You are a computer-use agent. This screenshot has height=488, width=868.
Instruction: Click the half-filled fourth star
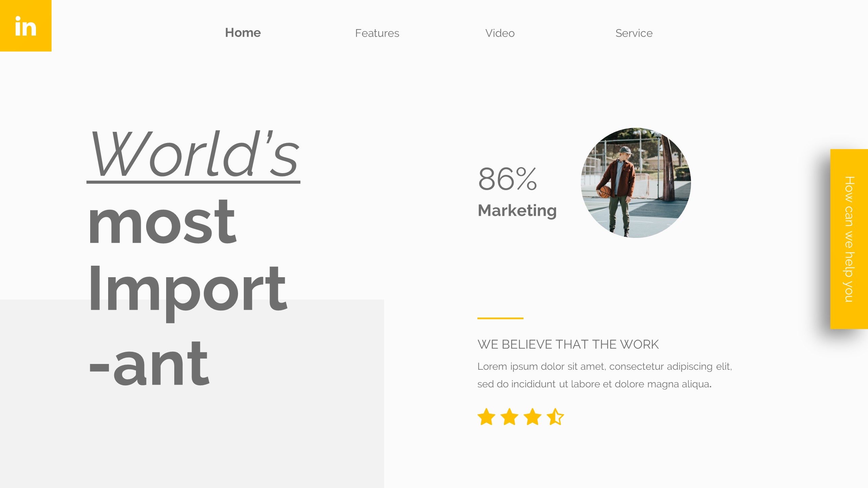[x=555, y=417]
